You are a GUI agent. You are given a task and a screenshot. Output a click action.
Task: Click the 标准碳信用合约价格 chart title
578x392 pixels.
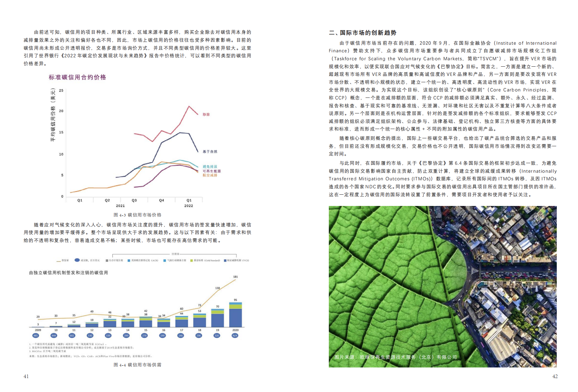point(77,77)
